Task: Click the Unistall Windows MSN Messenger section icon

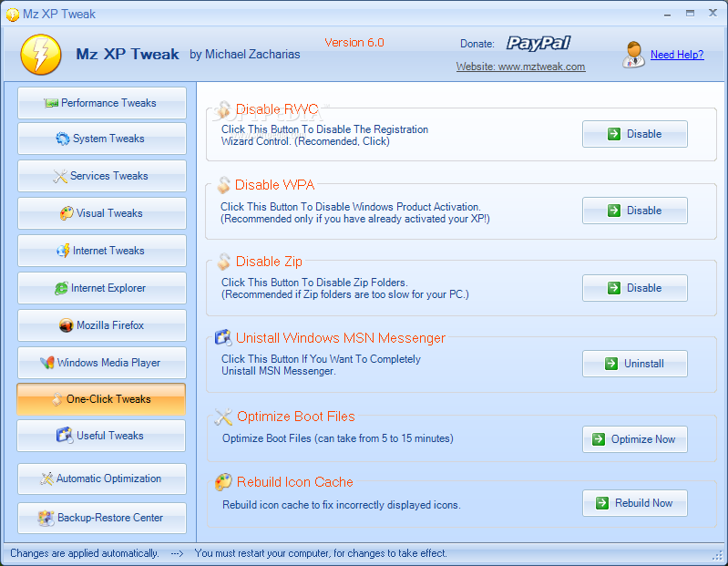Action: pyautogui.click(x=223, y=337)
